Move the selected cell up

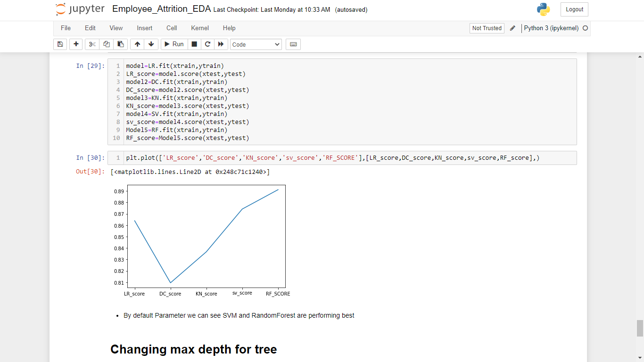(137, 44)
